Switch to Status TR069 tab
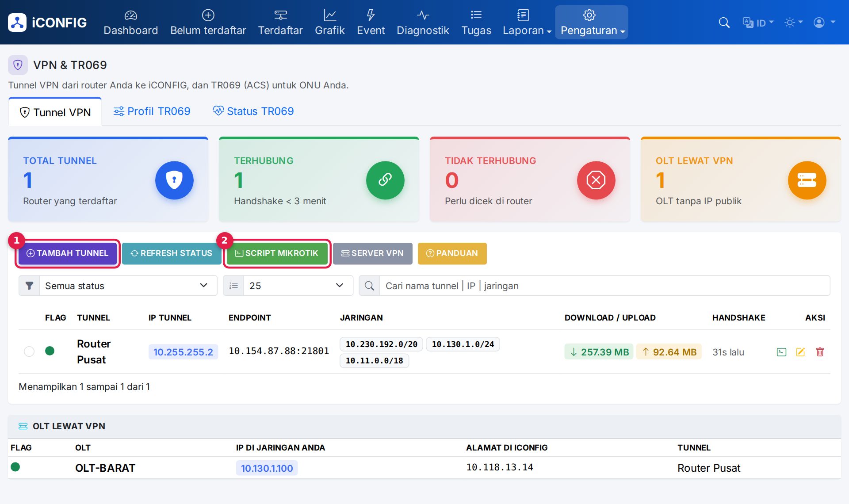This screenshot has height=504, width=849. pyautogui.click(x=253, y=111)
